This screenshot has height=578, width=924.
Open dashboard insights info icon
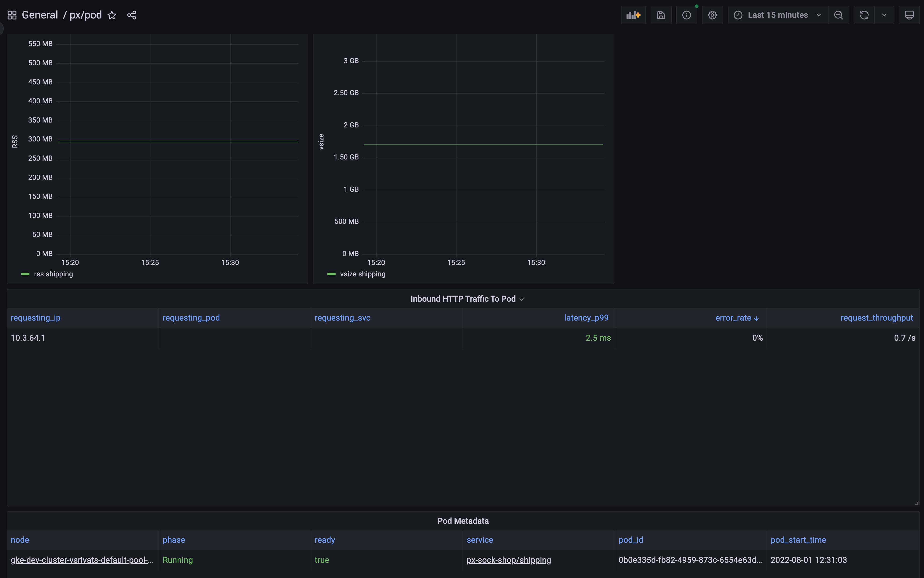click(686, 15)
